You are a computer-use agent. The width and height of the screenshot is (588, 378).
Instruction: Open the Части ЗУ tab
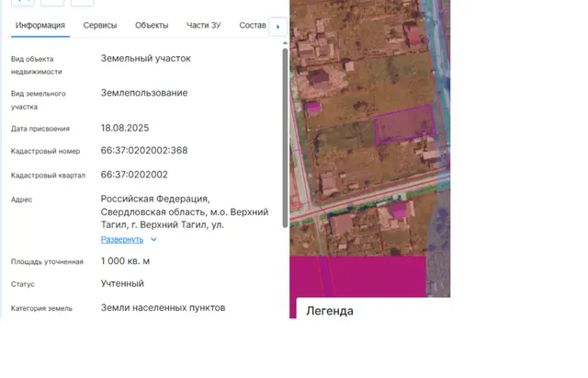(x=204, y=26)
